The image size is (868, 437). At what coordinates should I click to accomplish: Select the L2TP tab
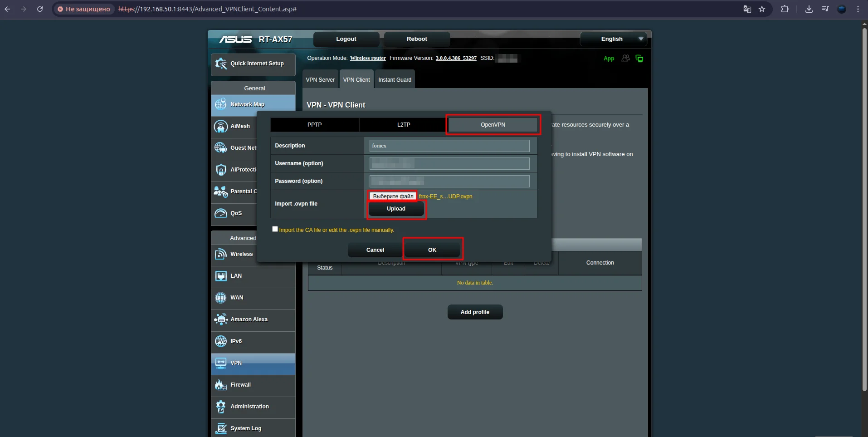coord(403,125)
